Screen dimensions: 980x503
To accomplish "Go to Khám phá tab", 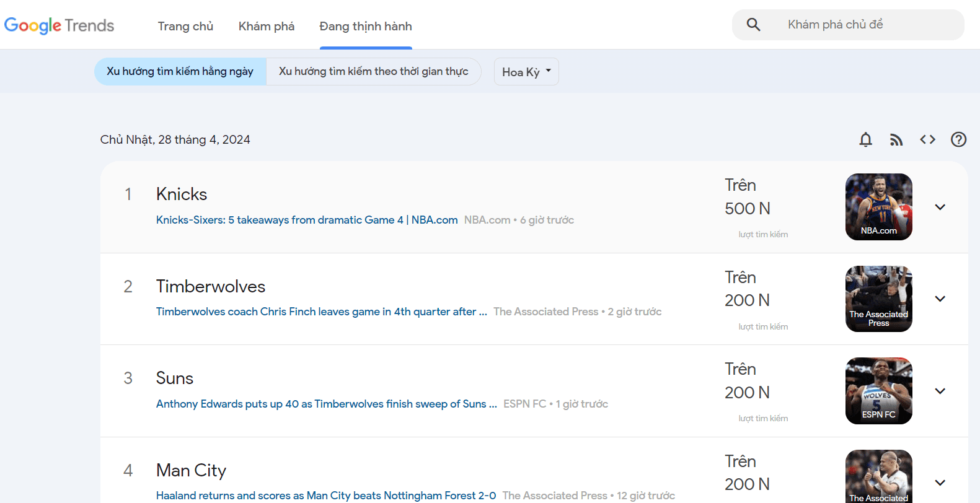I will click(x=267, y=26).
